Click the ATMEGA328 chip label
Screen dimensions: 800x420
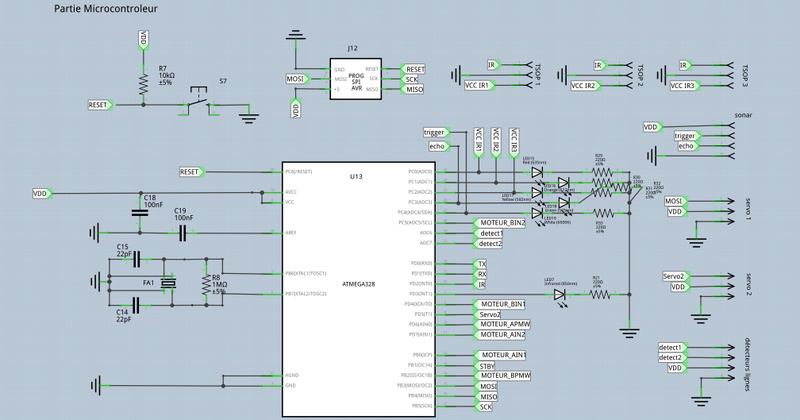pyautogui.click(x=357, y=284)
